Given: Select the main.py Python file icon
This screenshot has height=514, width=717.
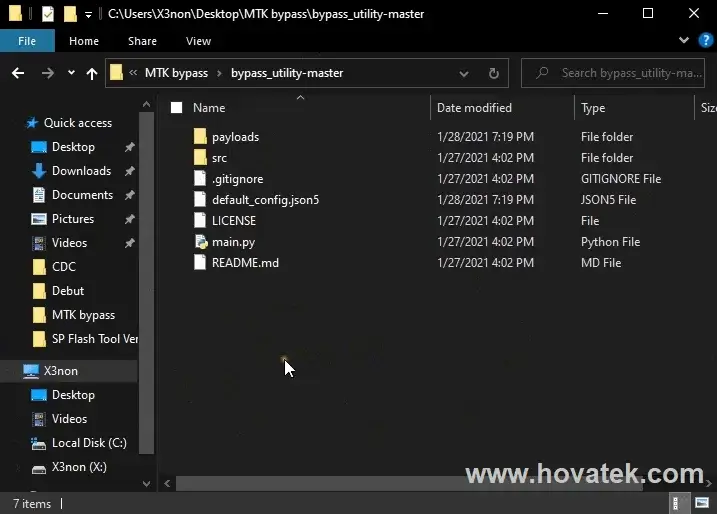Looking at the screenshot, I should pos(201,241).
